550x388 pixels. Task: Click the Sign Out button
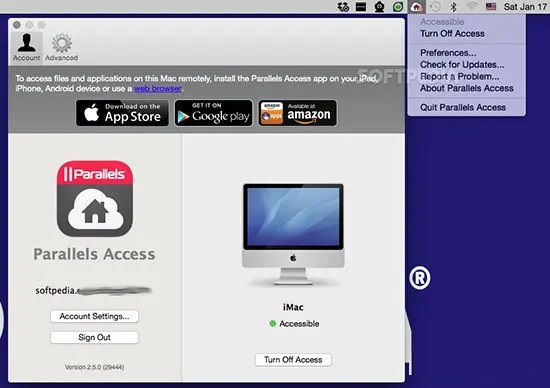point(94,337)
